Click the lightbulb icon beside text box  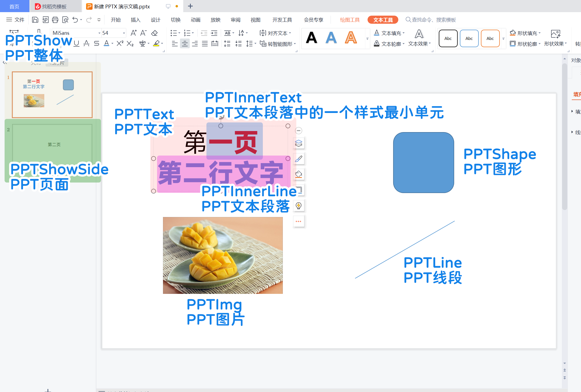[298, 206]
